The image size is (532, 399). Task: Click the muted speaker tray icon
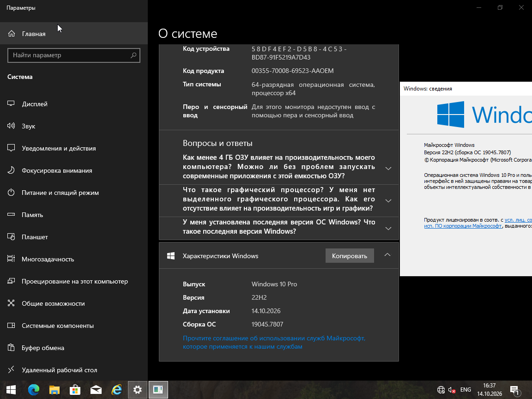coord(452,390)
